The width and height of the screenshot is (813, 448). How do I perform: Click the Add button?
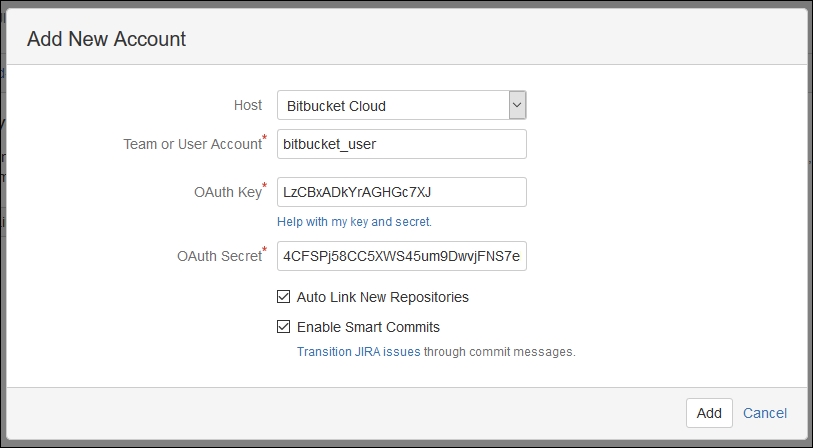pos(709,413)
